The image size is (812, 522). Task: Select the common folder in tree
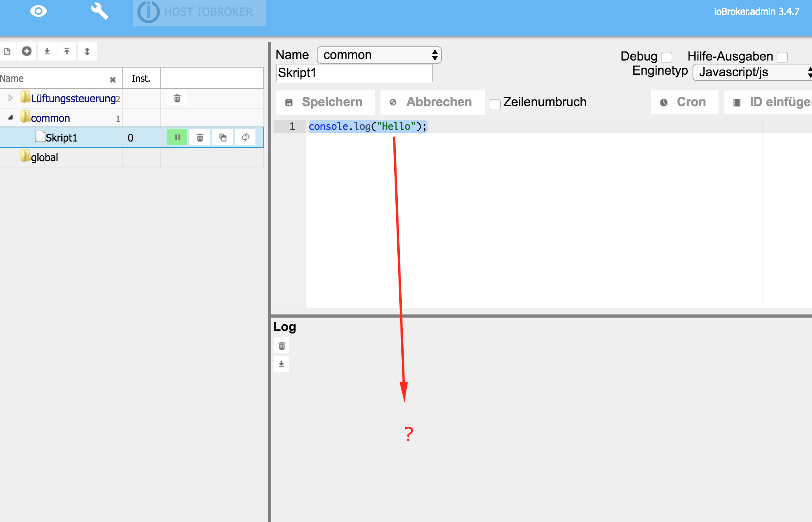click(x=50, y=118)
